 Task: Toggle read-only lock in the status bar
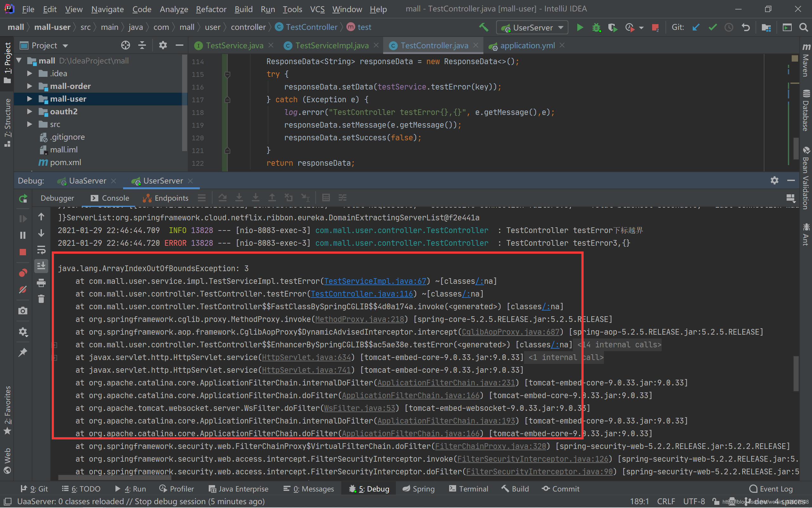tap(716, 501)
